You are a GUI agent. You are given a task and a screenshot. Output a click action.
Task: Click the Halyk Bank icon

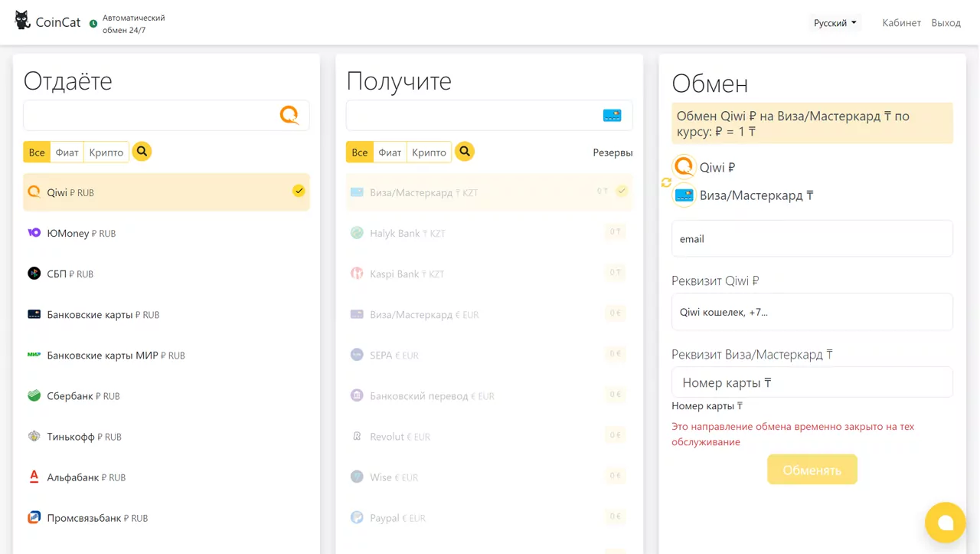click(357, 233)
